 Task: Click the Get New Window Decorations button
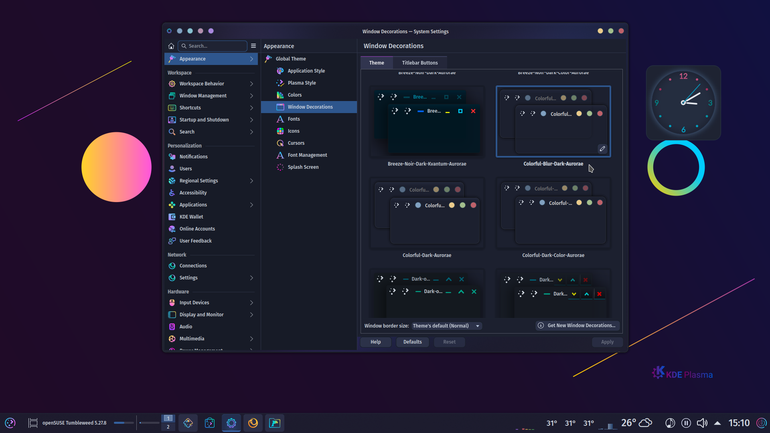pos(578,325)
